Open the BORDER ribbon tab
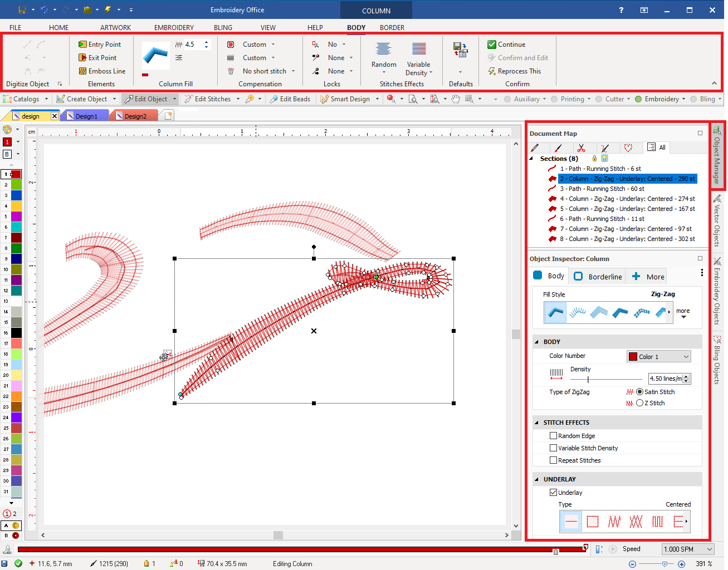Viewport: 728px width, 570px height. pos(392,27)
